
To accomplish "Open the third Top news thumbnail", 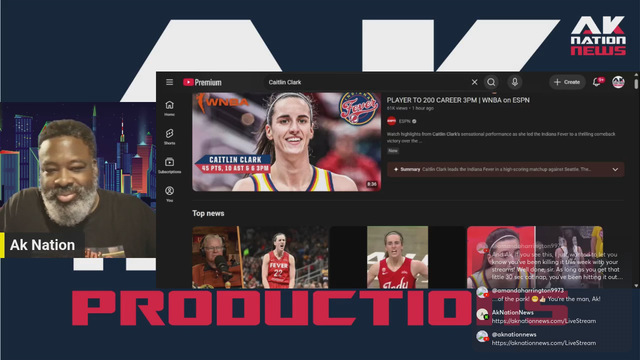I will point(535,257).
